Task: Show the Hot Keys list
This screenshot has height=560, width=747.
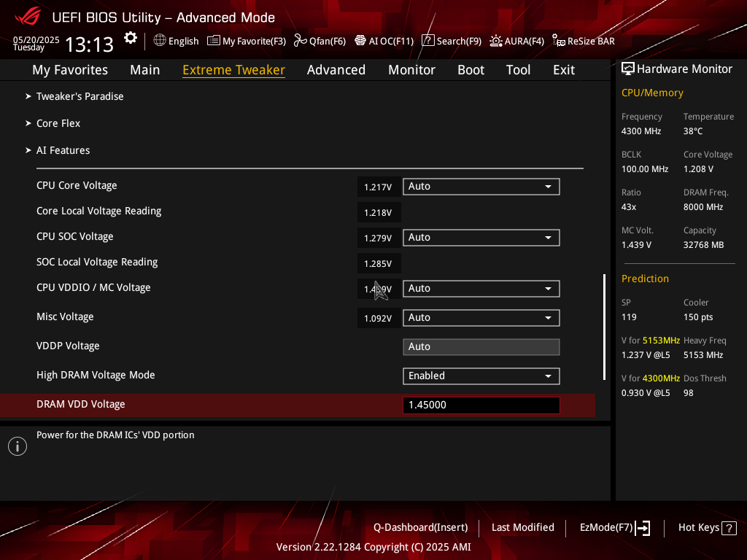Action: [707, 528]
